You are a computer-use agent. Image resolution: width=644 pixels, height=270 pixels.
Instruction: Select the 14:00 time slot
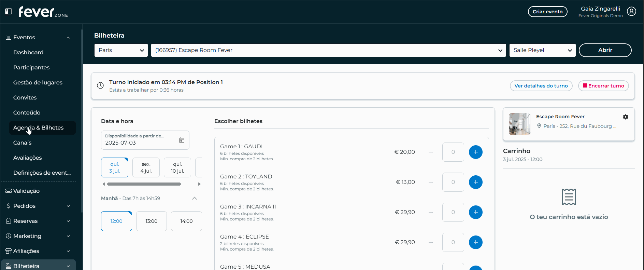click(186, 221)
